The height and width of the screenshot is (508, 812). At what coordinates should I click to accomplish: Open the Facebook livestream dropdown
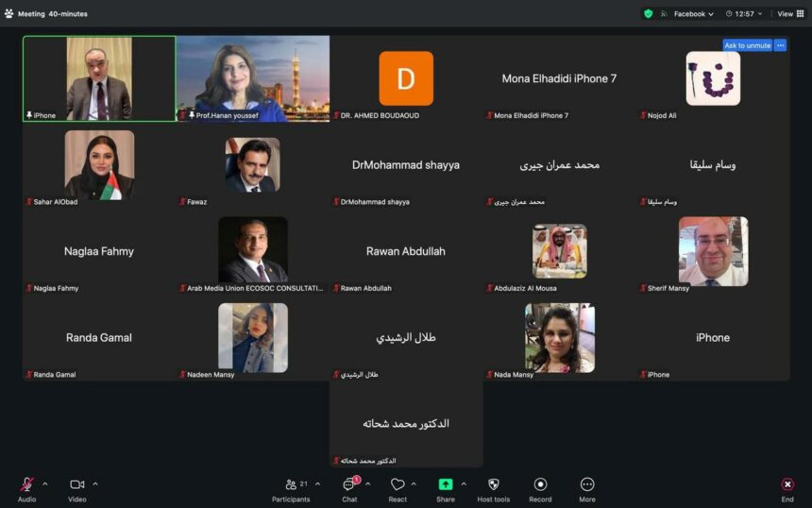[x=689, y=13]
